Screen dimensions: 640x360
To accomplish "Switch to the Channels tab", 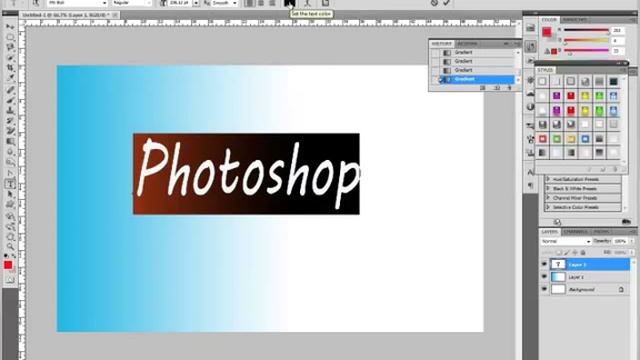I will point(575,232).
